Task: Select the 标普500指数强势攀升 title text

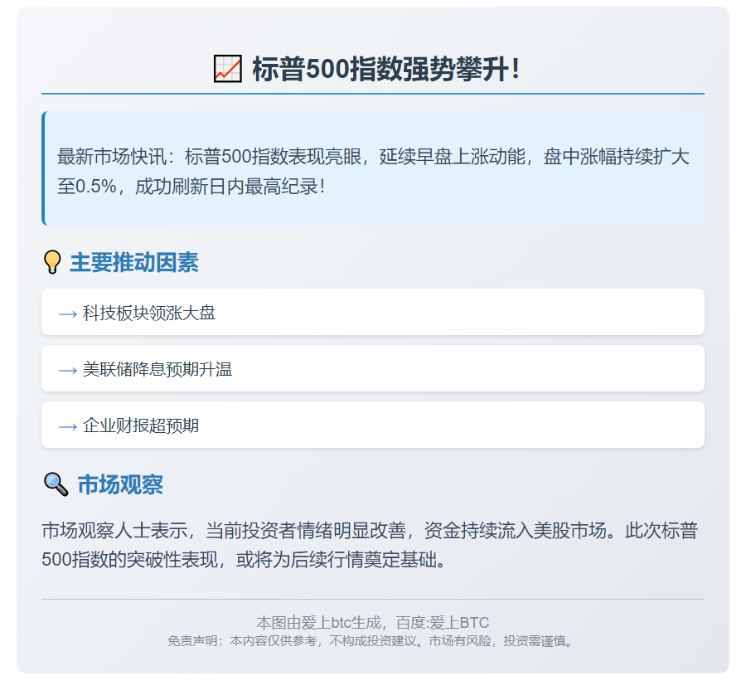Action: 386,69
